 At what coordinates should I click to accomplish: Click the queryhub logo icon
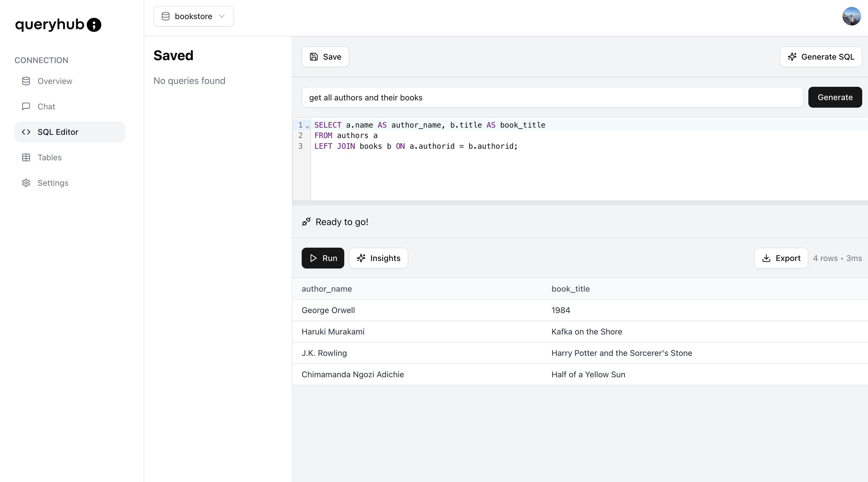coord(94,25)
